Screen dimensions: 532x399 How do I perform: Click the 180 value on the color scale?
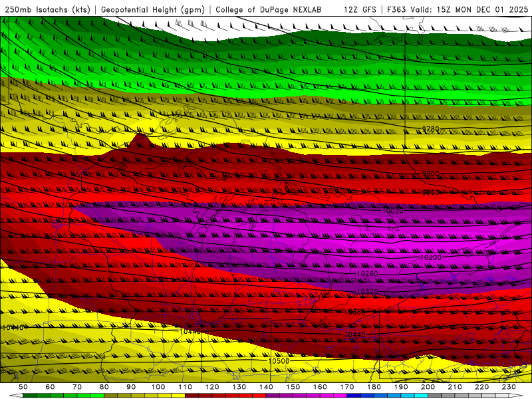coord(374,387)
